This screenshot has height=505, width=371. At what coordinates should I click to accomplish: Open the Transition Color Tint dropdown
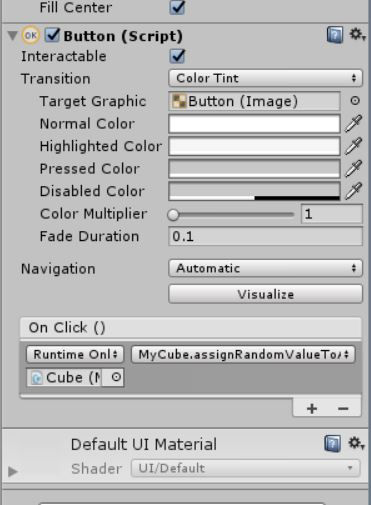(x=265, y=78)
